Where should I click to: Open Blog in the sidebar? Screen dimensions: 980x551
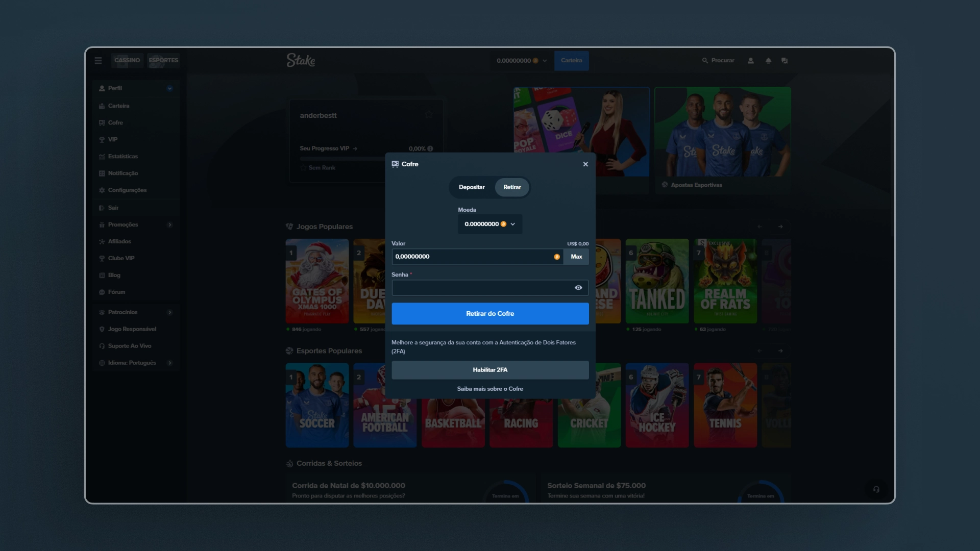click(136, 275)
